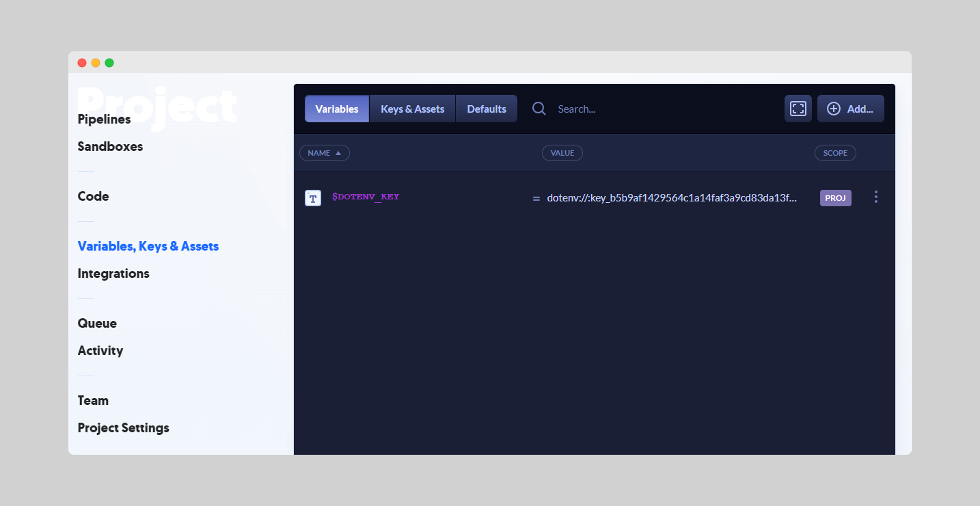Open Team in the sidebar

[93, 400]
